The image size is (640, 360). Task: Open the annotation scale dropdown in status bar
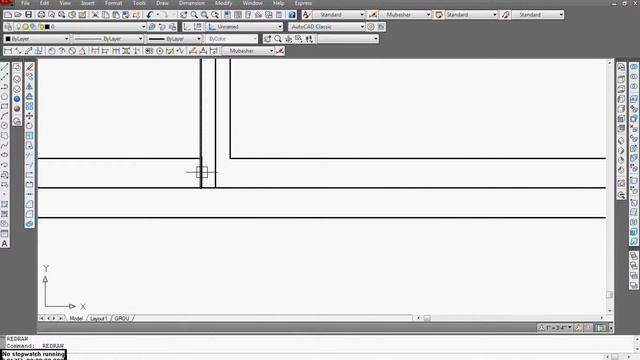(570, 327)
